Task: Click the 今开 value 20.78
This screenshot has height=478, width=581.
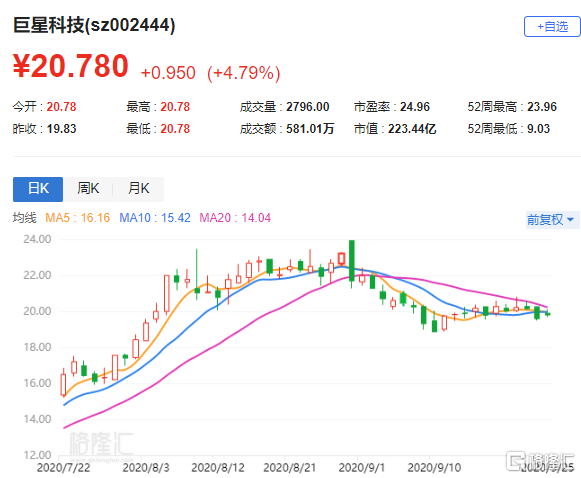Action: [x=61, y=107]
